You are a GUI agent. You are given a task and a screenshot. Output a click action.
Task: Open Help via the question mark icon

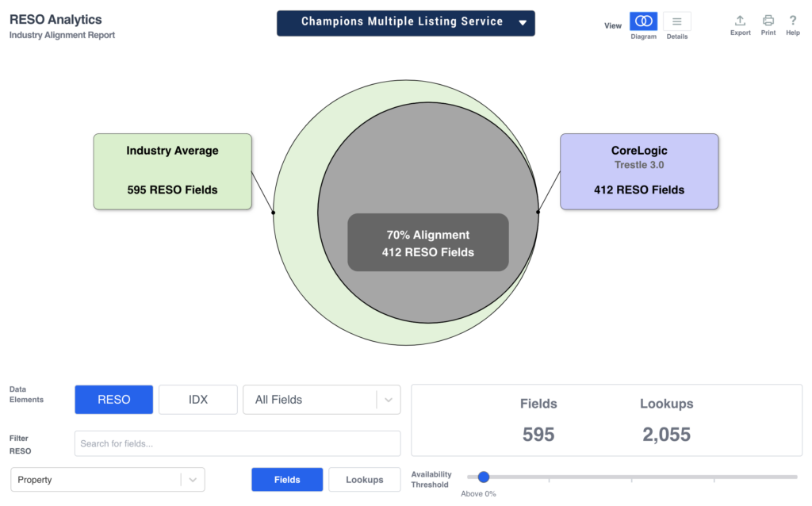click(792, 21)
